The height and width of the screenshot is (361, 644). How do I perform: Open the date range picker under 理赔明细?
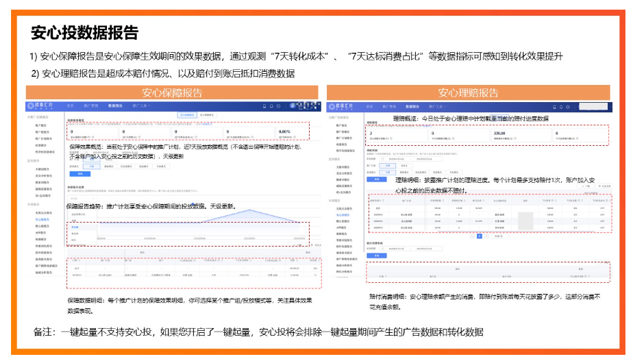(x=411, y=159)
